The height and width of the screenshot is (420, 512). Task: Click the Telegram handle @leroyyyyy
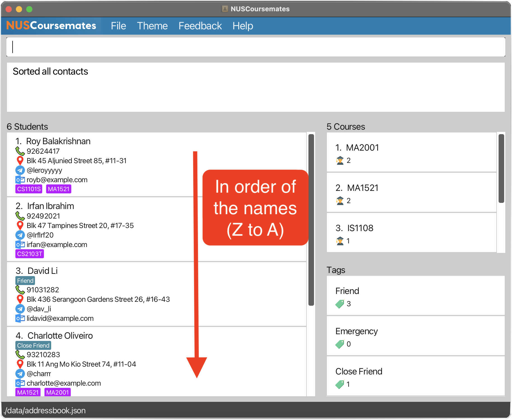pyautogui.click(x=44, y=170)
